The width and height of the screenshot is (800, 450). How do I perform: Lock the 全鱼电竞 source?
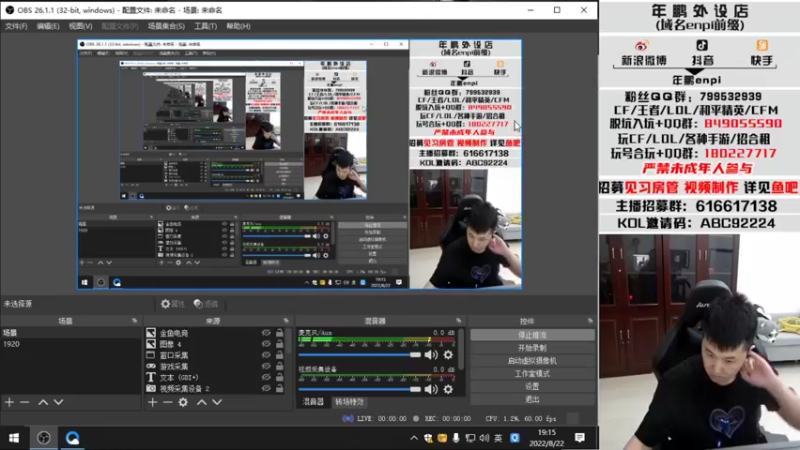point(280,333)
